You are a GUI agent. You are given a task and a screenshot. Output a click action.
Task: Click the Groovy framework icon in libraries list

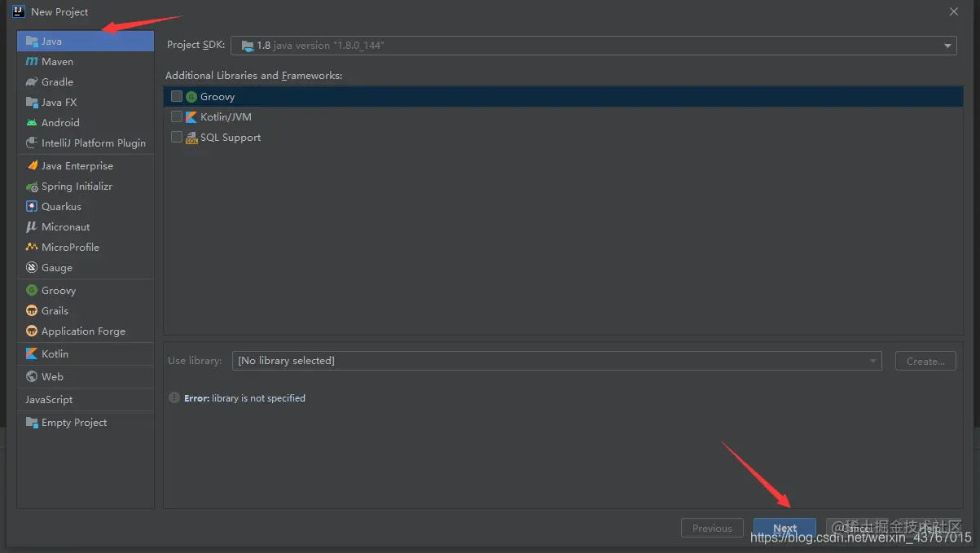191,96
